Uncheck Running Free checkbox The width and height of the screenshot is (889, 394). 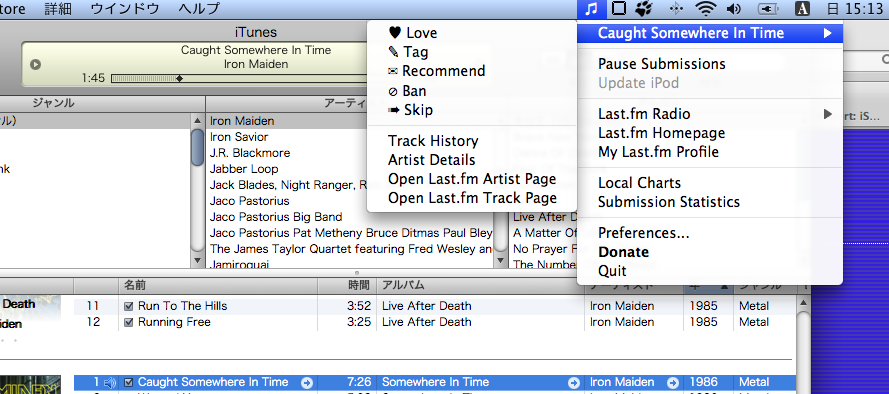[x=129, y=322]
